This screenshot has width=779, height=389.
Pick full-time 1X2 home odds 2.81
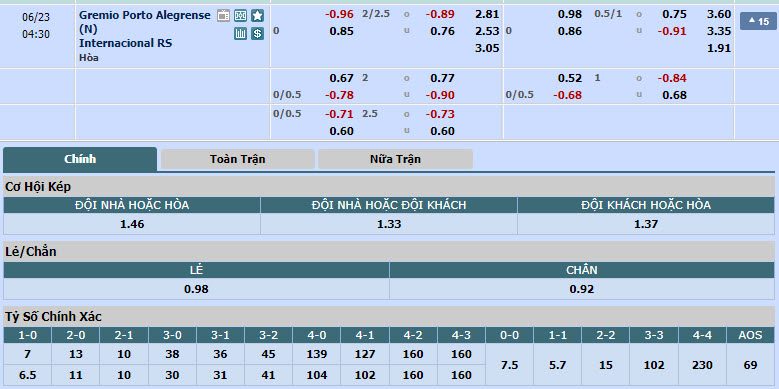click(487, 14)
